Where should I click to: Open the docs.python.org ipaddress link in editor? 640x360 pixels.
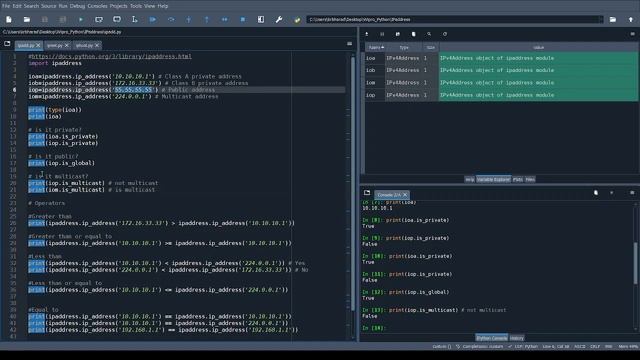point(111,56)
